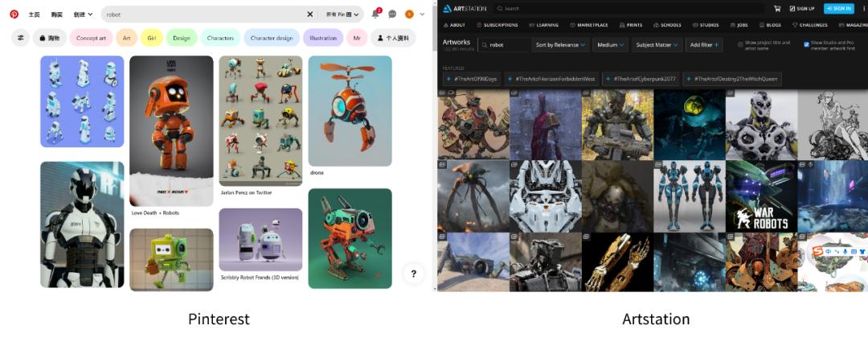Open ArtStation shopping cart
Screen dimensions: 868x342
click(x=777, y=8)
